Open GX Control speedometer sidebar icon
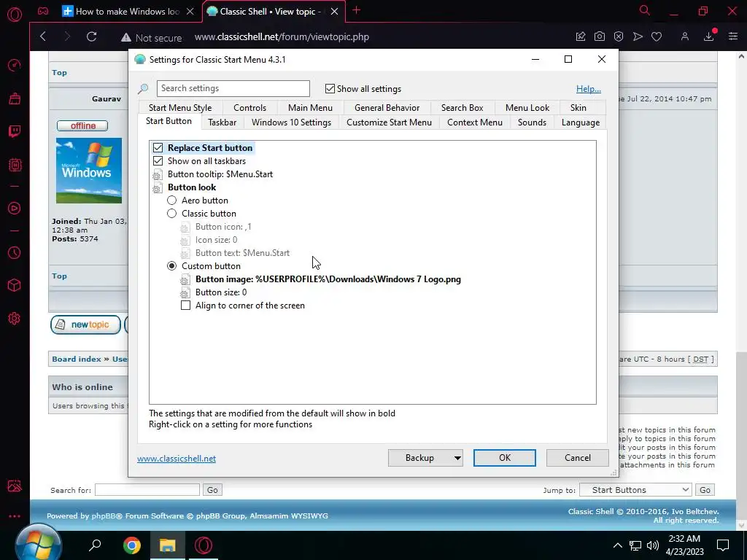Image resolution: width=747 pixels, height=560 pixels. tap(15, 65)
